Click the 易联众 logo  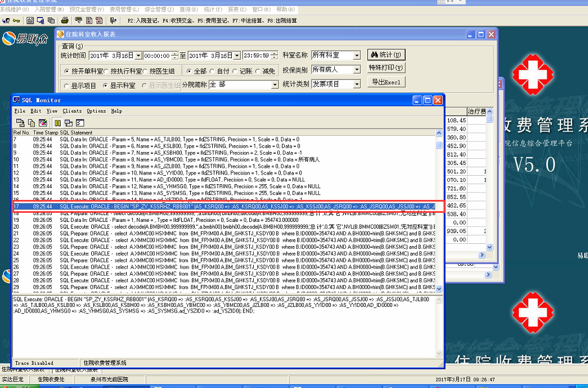tap(25, 39)
